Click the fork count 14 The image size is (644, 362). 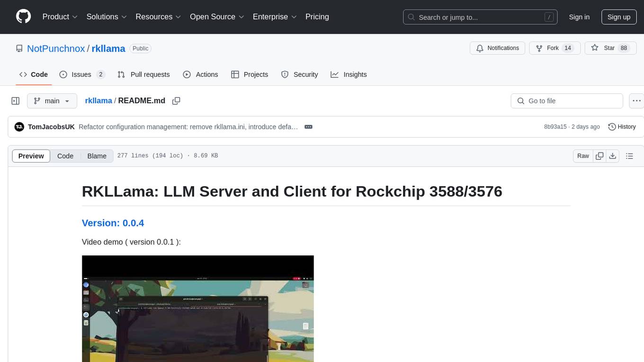click(568, 48)
